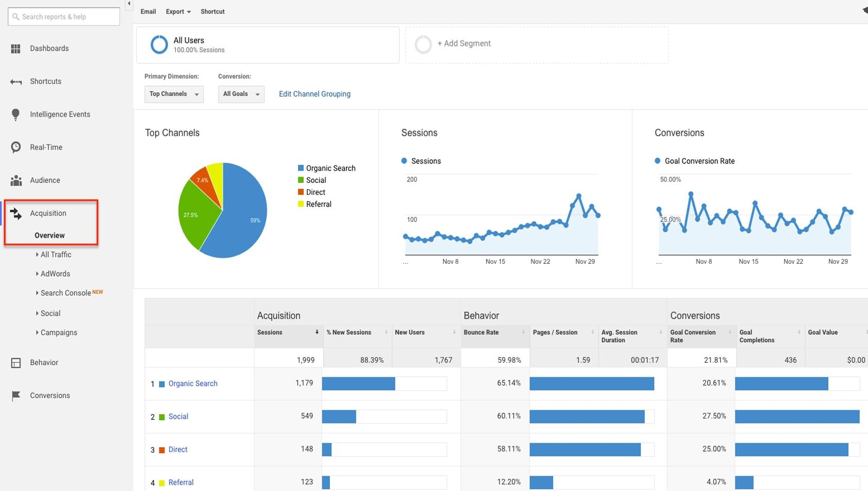
Task: Select the Shortcuts sidebar icon
Action: [15, 81]
